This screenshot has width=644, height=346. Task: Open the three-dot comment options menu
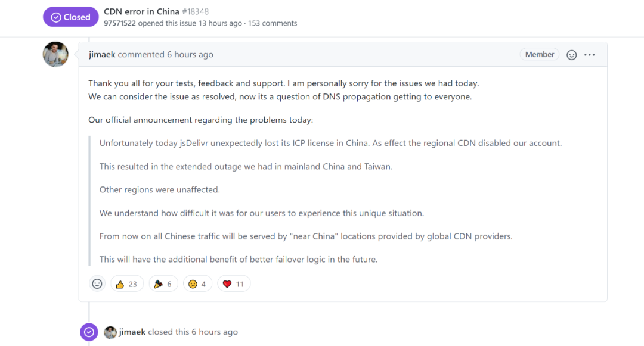coord(590,55)
